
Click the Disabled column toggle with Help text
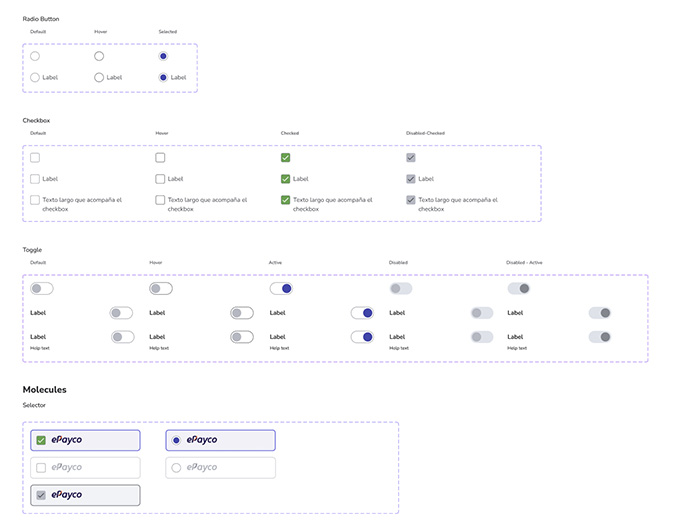coord(482,337)
